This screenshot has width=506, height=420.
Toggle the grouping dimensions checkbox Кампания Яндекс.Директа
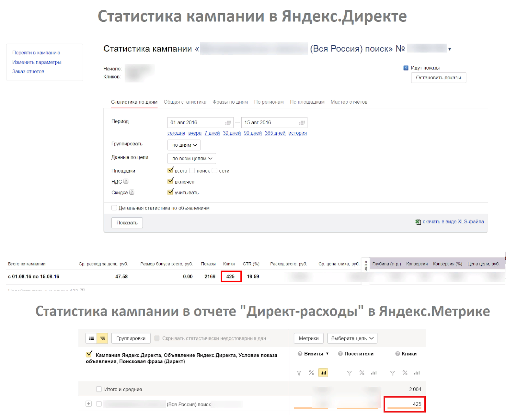coord(89,354)
